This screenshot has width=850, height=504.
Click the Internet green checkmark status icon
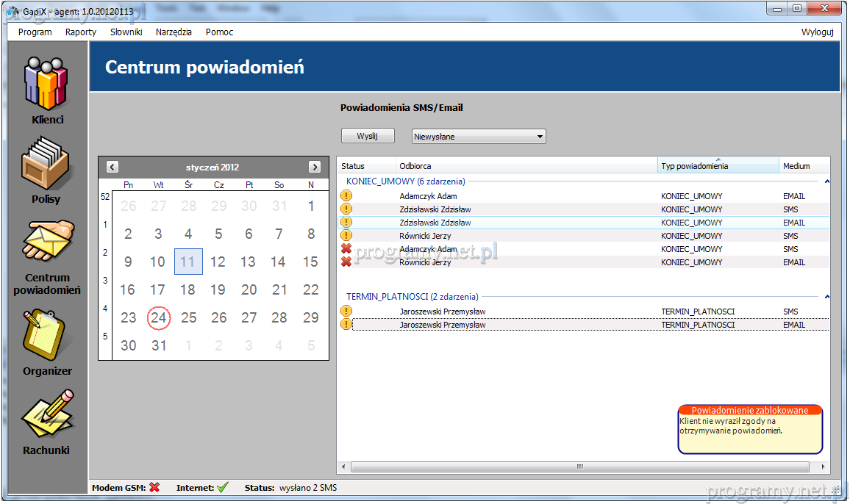[223, 487]
